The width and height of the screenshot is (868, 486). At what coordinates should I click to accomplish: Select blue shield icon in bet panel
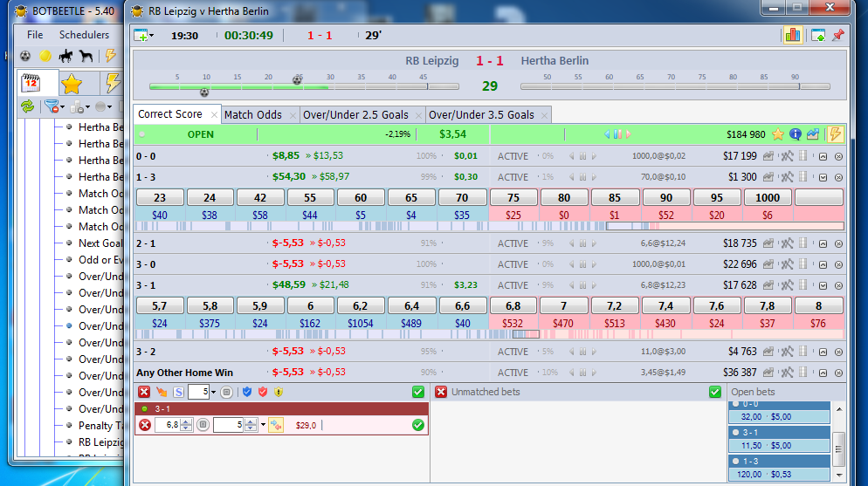point(247,392)
